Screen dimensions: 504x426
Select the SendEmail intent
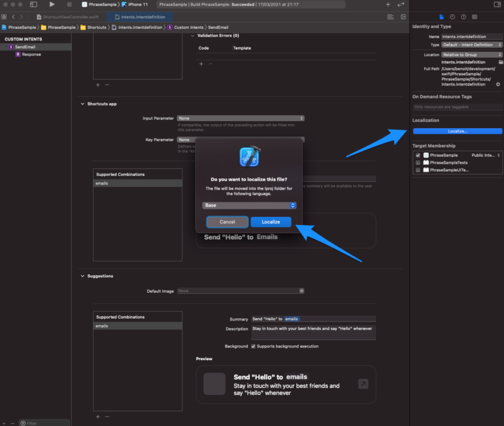[35, 47]
